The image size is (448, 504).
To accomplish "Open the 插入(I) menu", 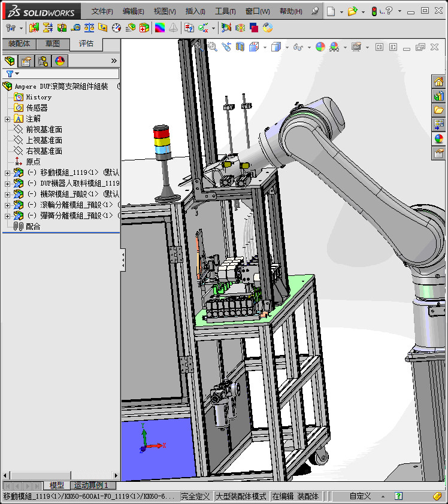I will point(195,11).
